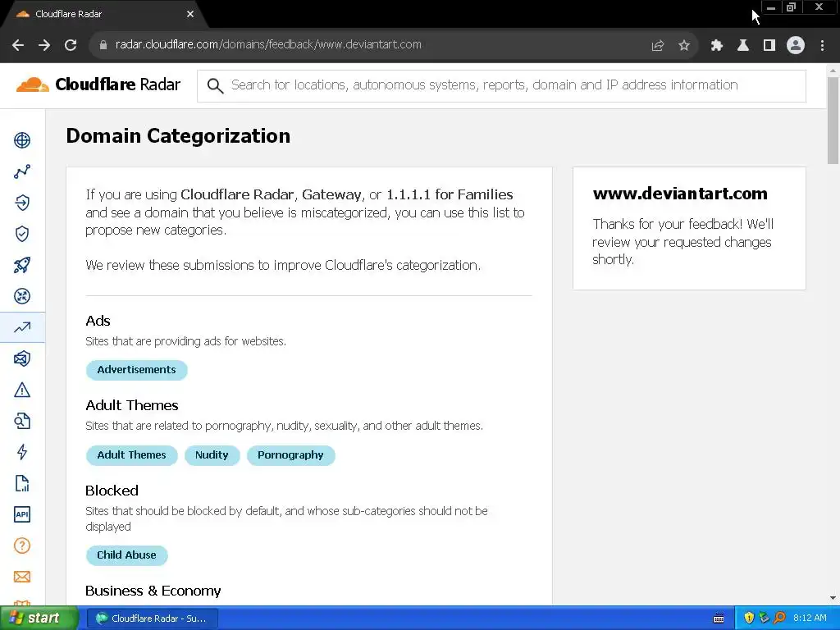This screenshot has width=840, height=630.
Task: Click the 8:12 AM clock
Action: click(x=810, y=619)
